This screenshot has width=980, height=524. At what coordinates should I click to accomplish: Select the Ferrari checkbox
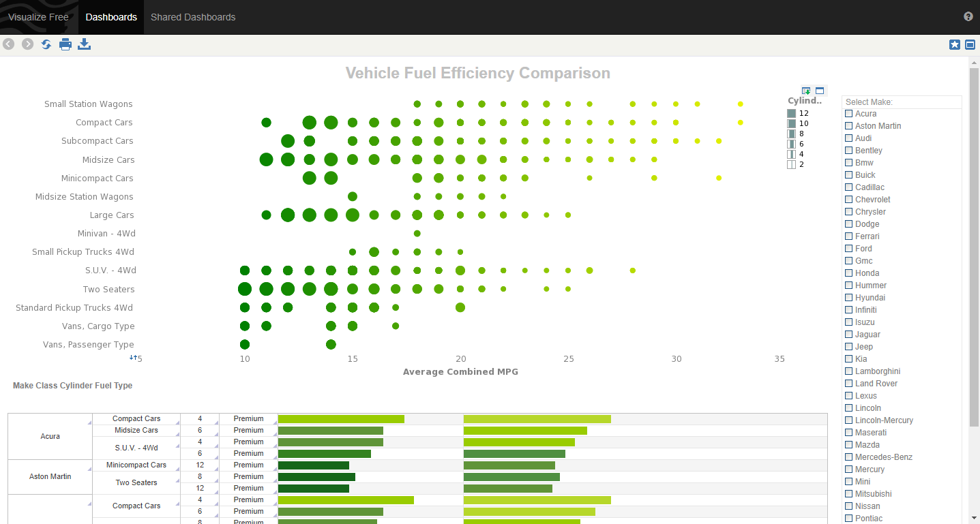(849, 236)
